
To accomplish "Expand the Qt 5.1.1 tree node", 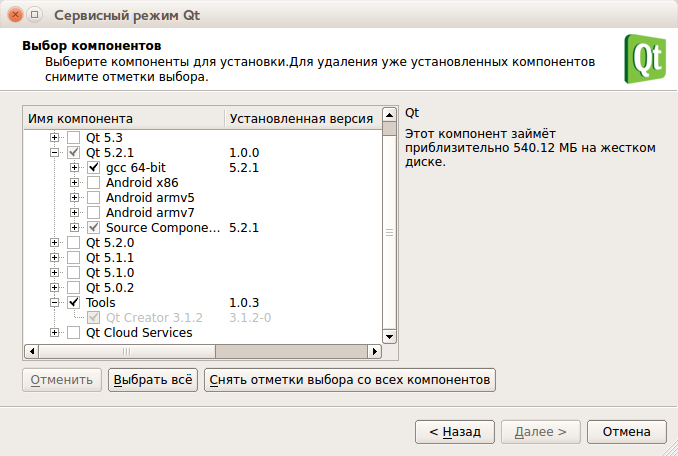I will point(54,258).
